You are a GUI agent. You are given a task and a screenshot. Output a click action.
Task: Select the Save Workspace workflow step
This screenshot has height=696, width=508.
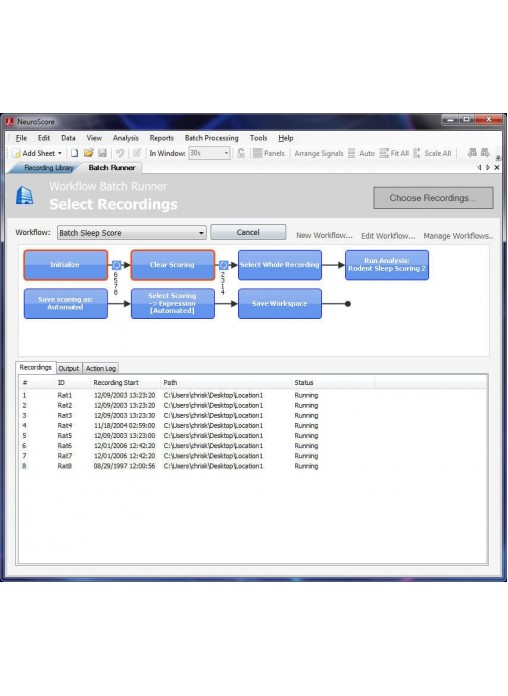(x=280, y=304)
